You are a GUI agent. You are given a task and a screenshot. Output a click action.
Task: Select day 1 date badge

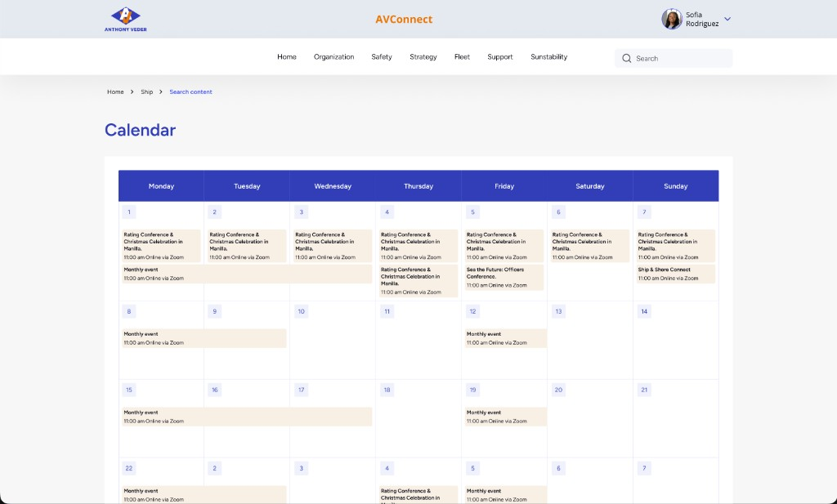click(128, 212)
